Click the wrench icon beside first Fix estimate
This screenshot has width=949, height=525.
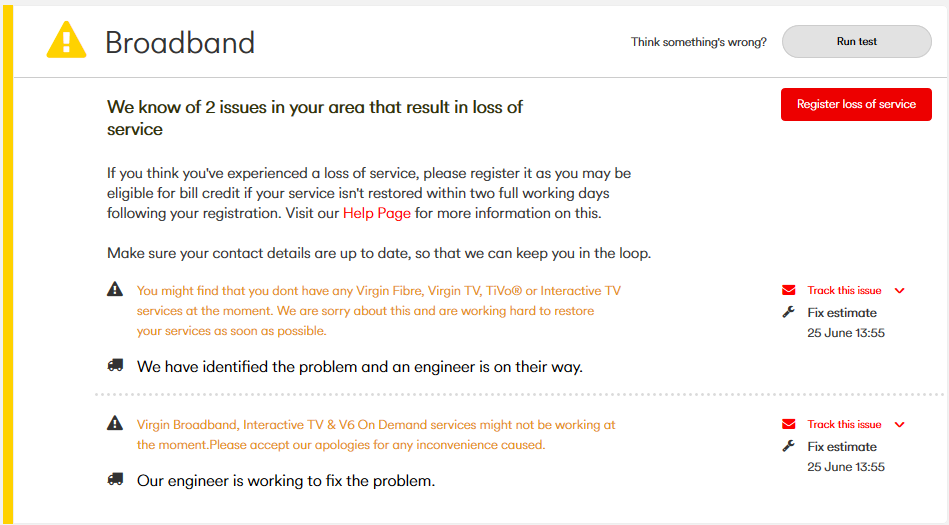pyautogui.click(x=789, y=312)
